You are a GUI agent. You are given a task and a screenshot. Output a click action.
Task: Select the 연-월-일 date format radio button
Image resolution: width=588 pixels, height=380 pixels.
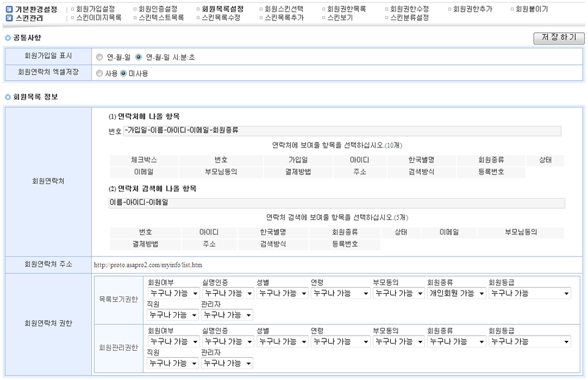pyautogui.click(x=100, y=57)
